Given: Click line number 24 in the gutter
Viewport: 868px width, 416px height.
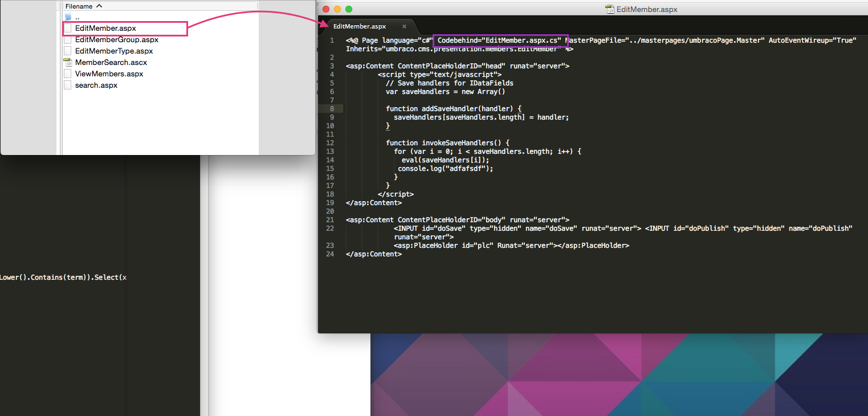Looking at the screenshot, I should click(330, 254).
